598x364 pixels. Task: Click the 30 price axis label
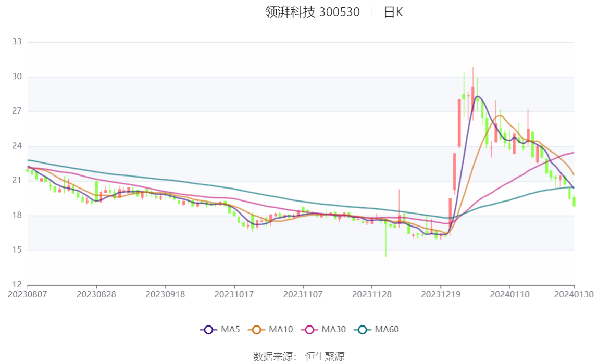tap(17, 77)
